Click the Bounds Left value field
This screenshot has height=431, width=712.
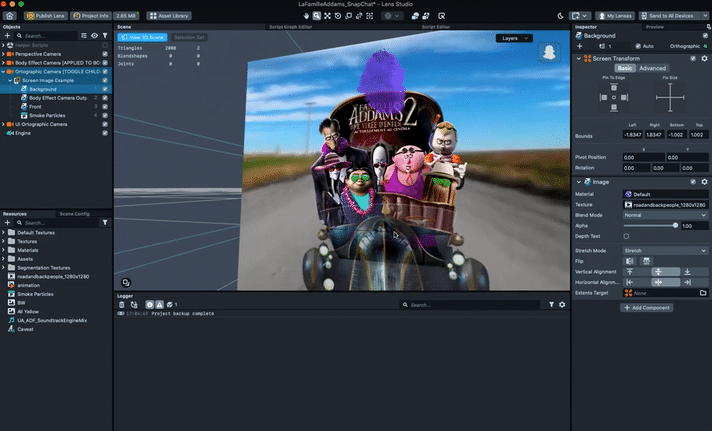click(x=632, y=135)
